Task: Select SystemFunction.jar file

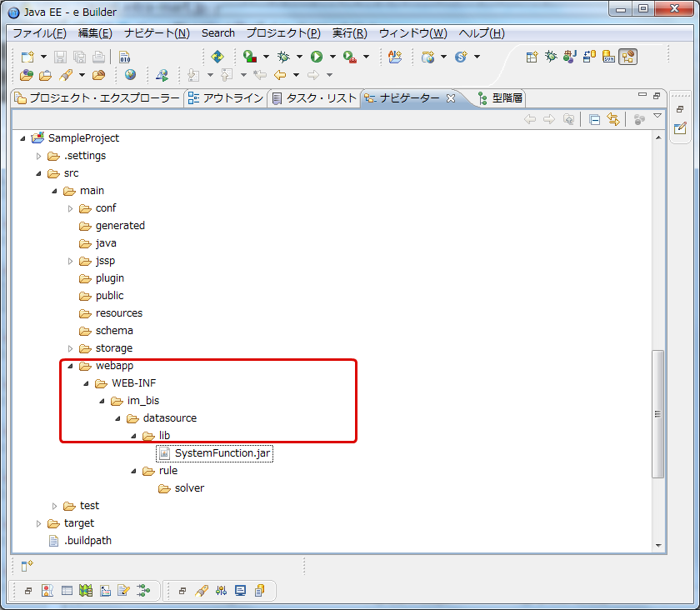Action: click(222, 453)
